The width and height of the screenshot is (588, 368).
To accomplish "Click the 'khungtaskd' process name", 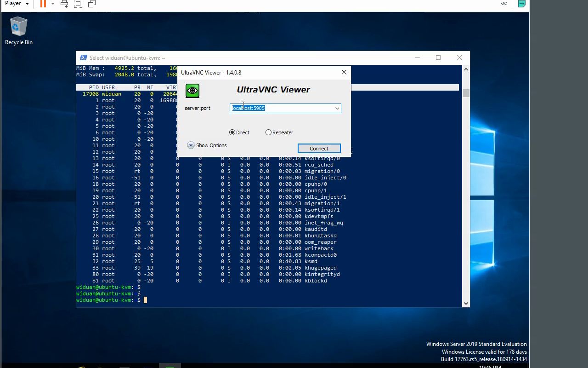I will click(x=321, y=236).
